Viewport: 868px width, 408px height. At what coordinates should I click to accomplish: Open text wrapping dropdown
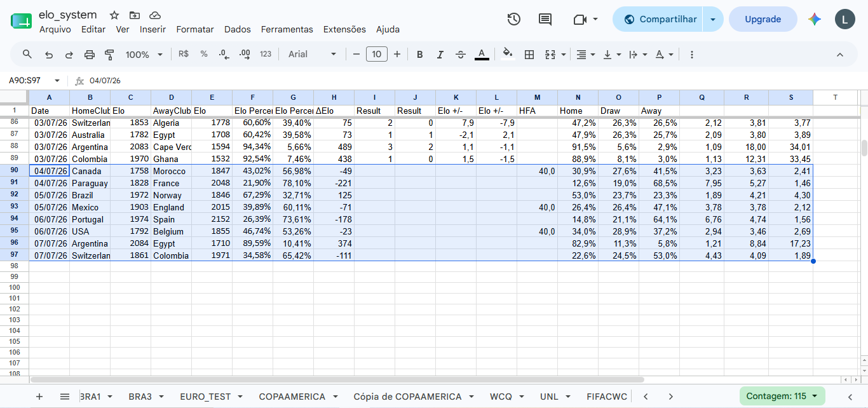coord(637,55)
